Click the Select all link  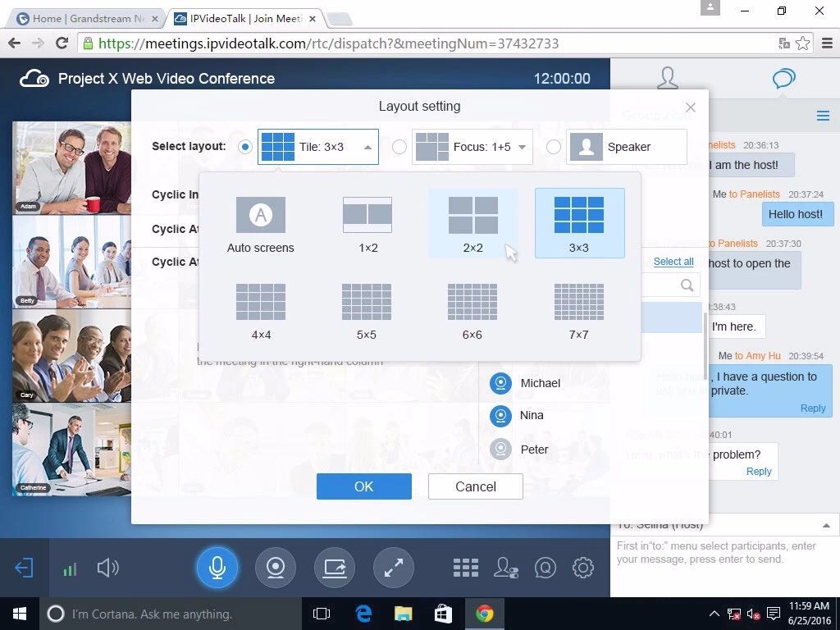[673, 262]
